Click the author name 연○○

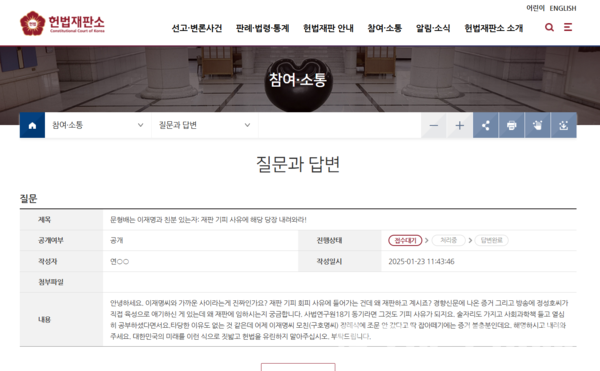tap(119, 262)
